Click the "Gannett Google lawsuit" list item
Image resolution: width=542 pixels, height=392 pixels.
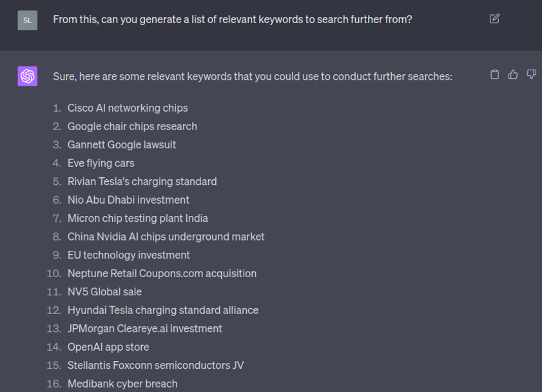[x=122, y=144]
